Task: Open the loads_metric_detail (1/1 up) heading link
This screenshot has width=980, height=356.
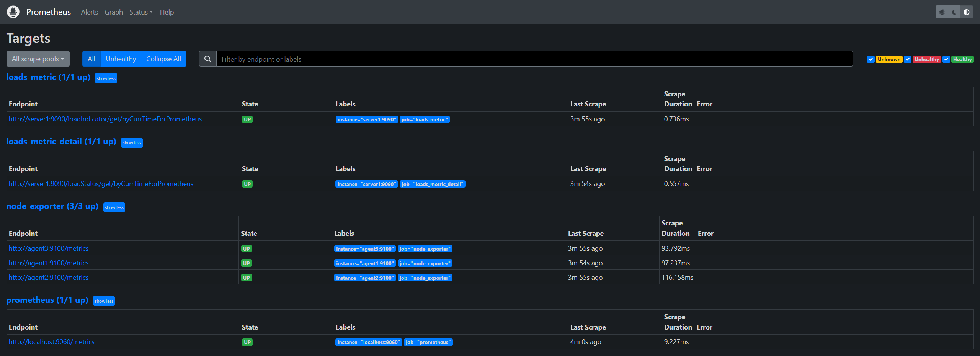Action: click(x=61, y=142)
